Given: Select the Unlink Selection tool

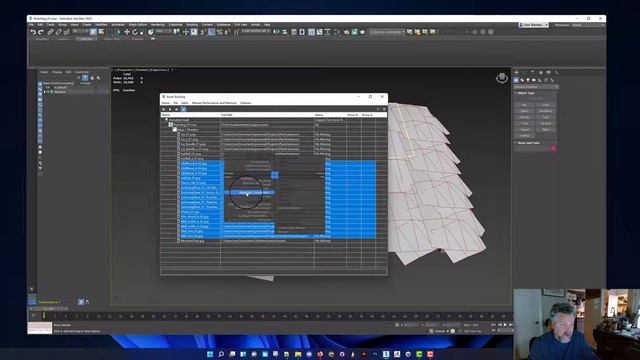Looking at the screenshot, I should click(58, 32).
